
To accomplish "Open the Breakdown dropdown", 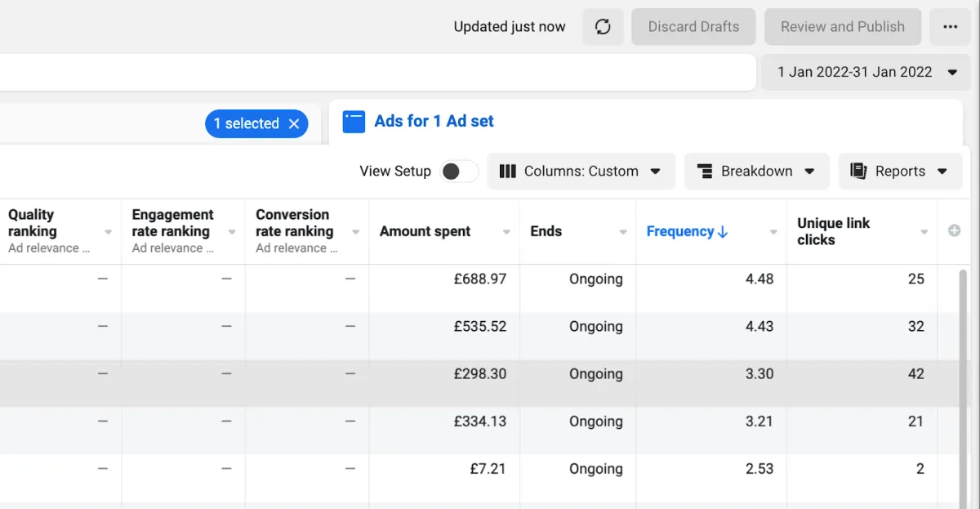I will (757, 171).
